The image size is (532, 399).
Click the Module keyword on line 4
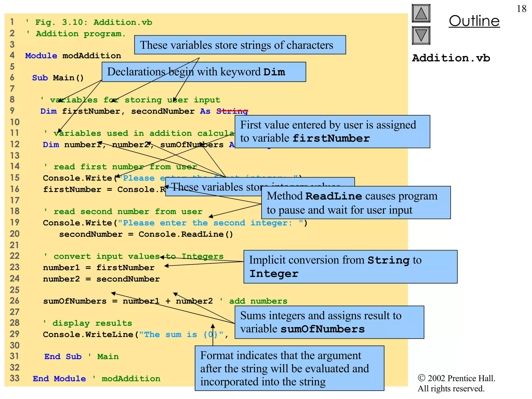(x=41, y=56)
